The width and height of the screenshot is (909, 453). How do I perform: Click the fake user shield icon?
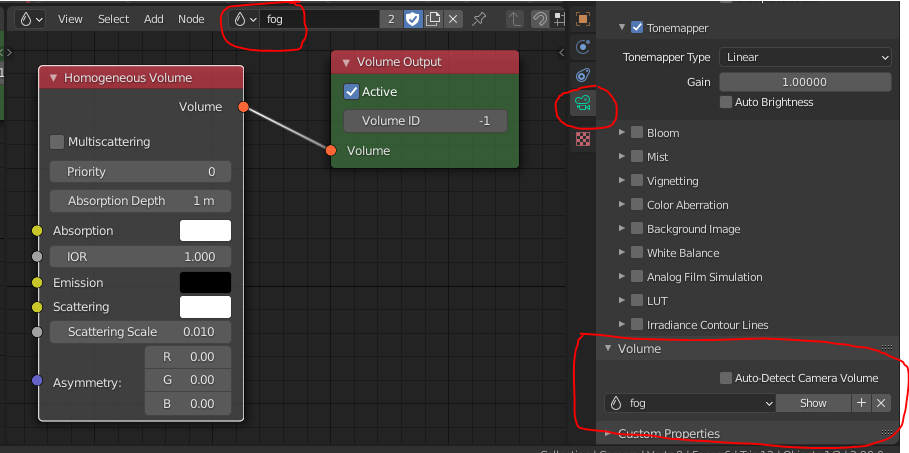click(x=412, y=19)
